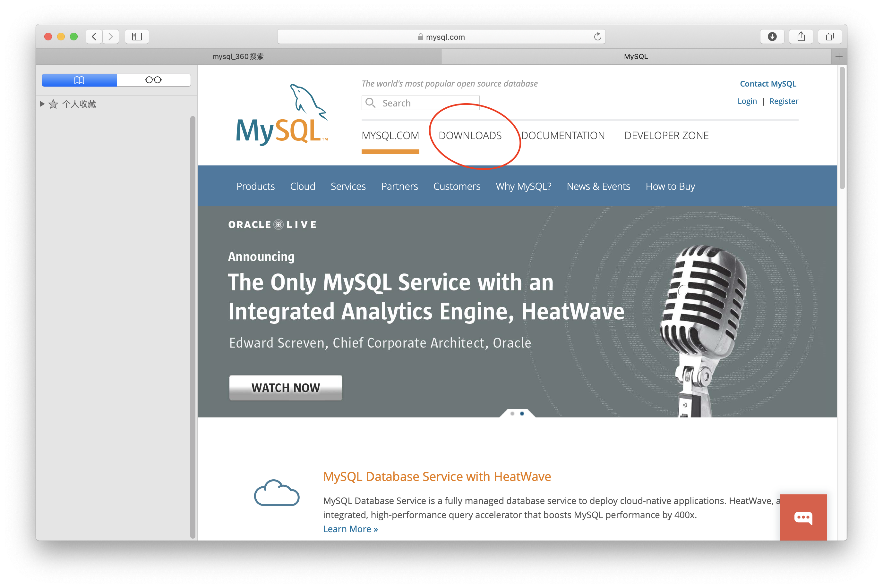
Task: Click the bookmarks sidebar scrollbar
Action: (x=193, y=327)
